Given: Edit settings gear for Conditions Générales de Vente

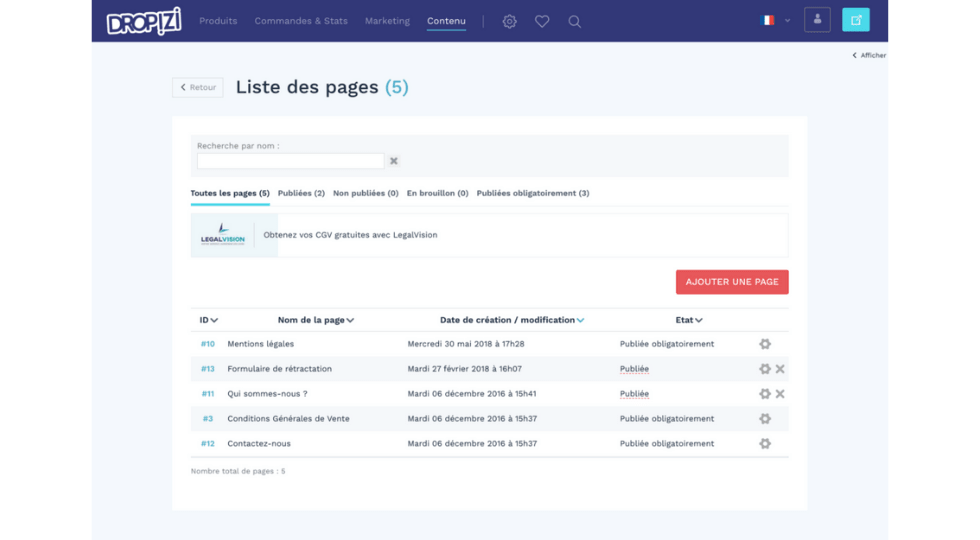Looking at the screenshot, I should pyautogui.click(x=765, y=419).
